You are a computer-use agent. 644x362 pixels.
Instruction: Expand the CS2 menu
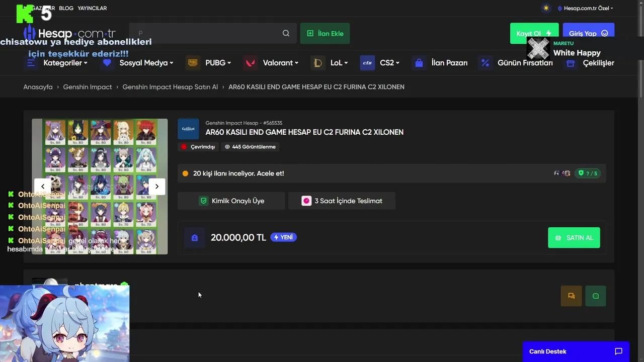[389, 63]
